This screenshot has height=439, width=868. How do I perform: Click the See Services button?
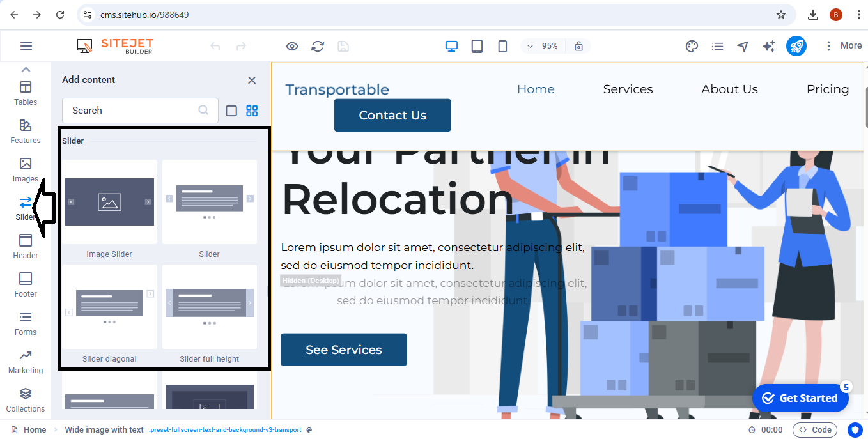coord(344,350)
